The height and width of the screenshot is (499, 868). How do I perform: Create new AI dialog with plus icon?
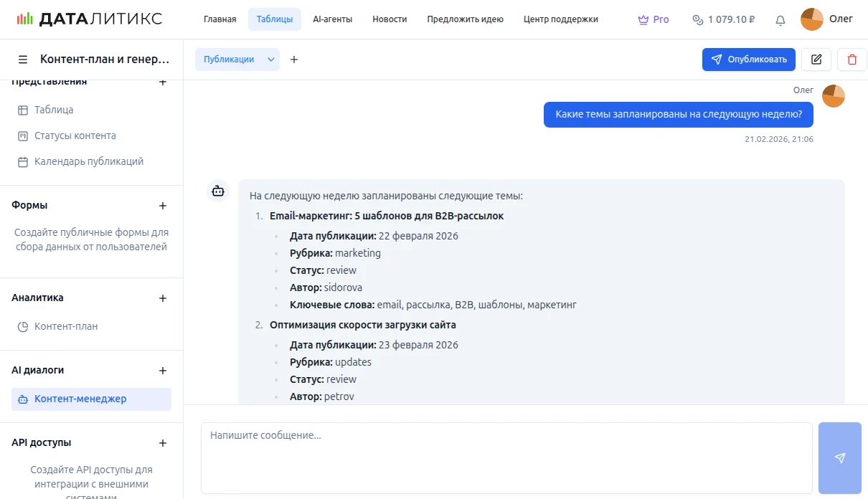pos(163,371)
